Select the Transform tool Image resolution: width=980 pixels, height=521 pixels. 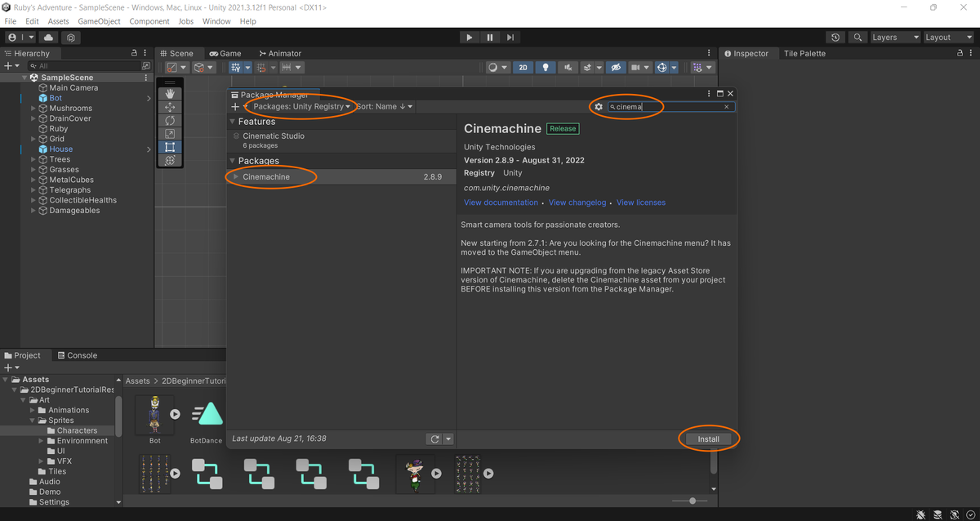(x=170, y=160)
